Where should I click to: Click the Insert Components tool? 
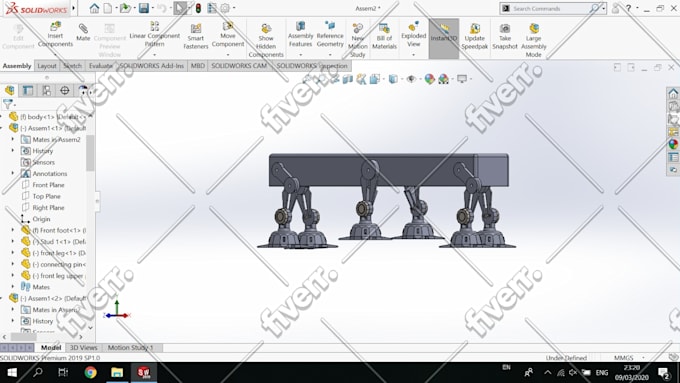tap(55, 34)
